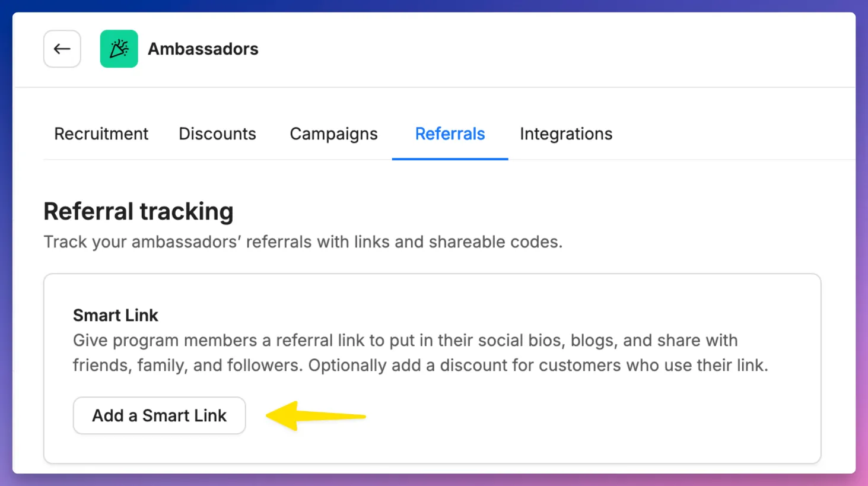Click the Smart Link card heading

(116, 315)
